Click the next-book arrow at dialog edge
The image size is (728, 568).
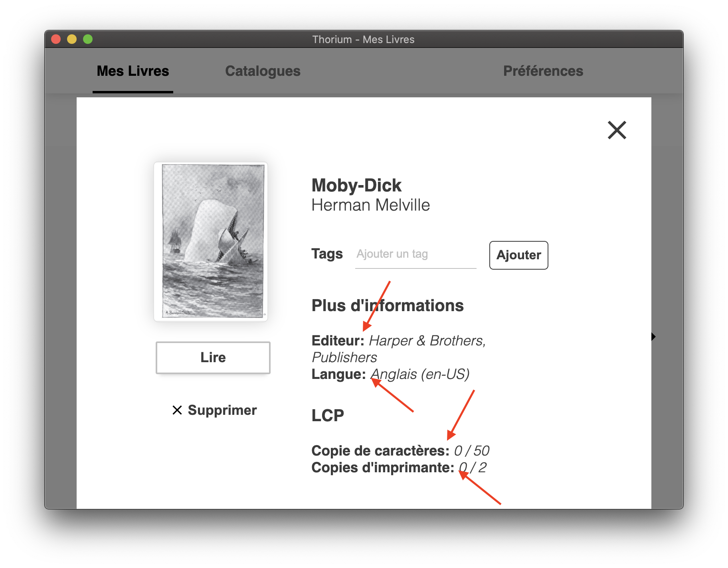[653, 337]
